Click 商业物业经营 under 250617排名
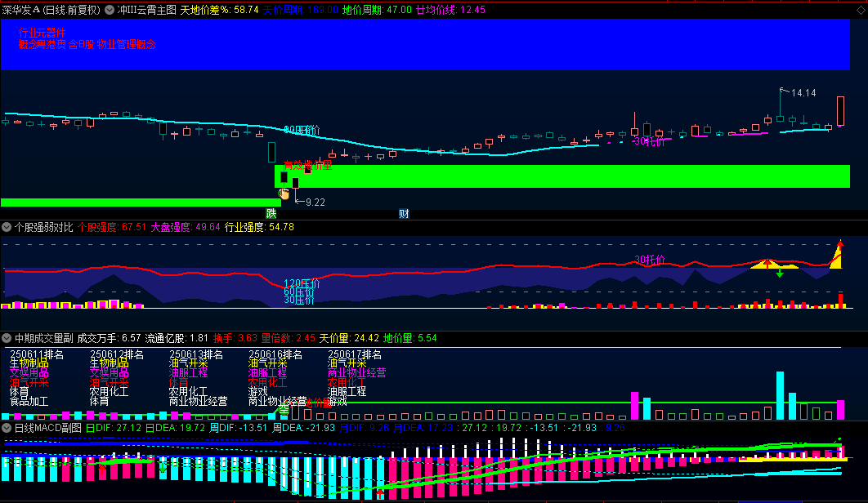This screenshot has width=868, height=503. click(x=356, y=372)
